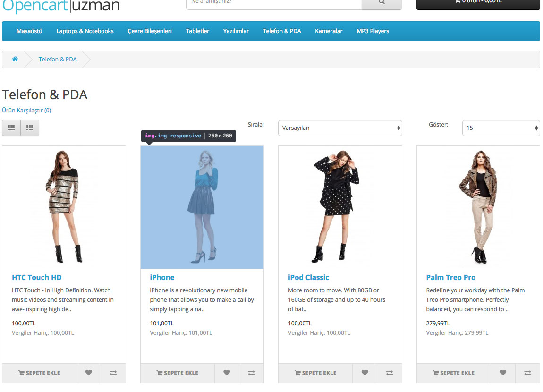Compare the HTC Touch HD product

click(113, 373)
